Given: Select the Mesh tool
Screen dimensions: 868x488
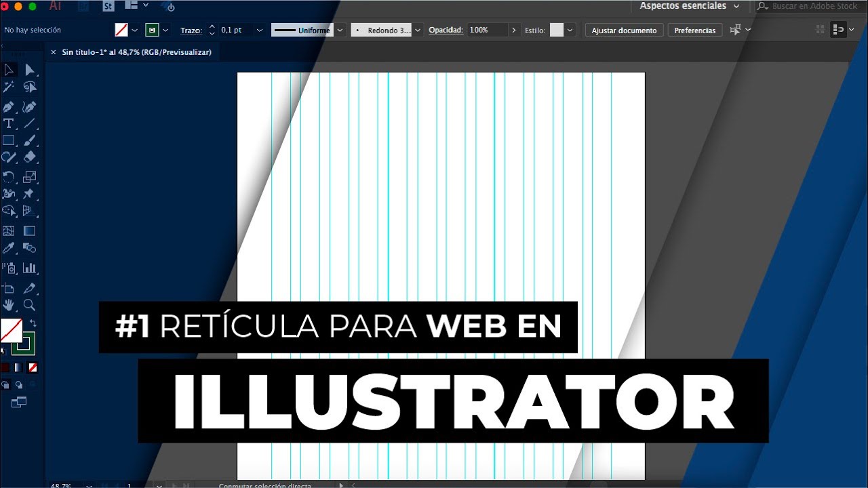Looking at the screenshot, I should 9,231.
